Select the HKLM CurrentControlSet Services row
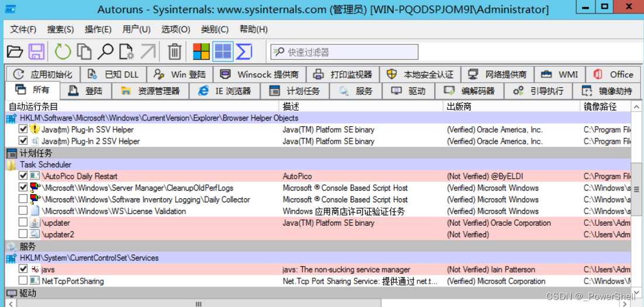The image size is (644, 307). (x=318, y=258)
